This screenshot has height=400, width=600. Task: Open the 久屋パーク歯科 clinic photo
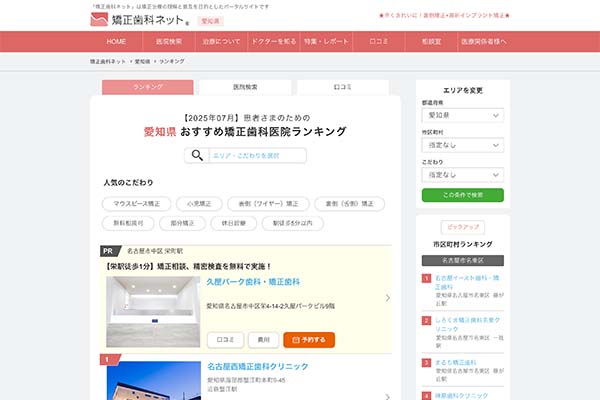(152, 311)
